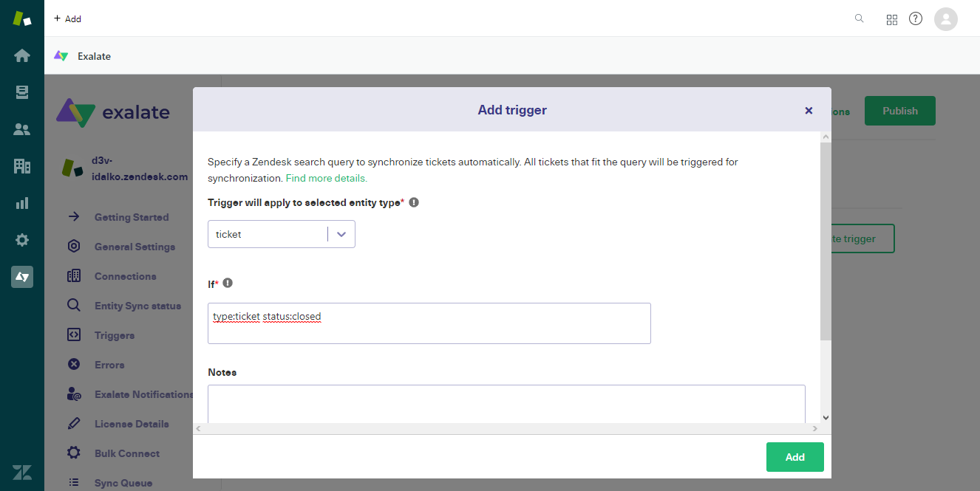This screenshot has width=980, height=491.
Task: Expand dropdown chevron arrow of ticket selector
Action: 341,234
